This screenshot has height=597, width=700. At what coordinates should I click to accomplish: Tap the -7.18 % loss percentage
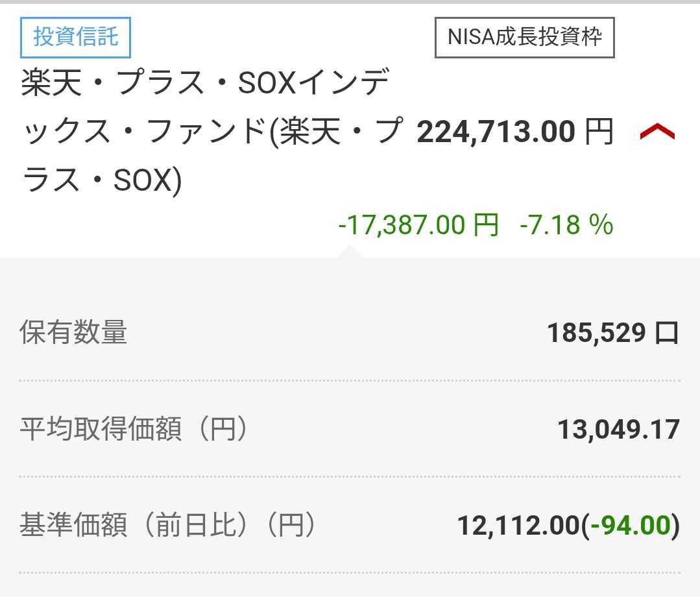[x=566, y=225]
